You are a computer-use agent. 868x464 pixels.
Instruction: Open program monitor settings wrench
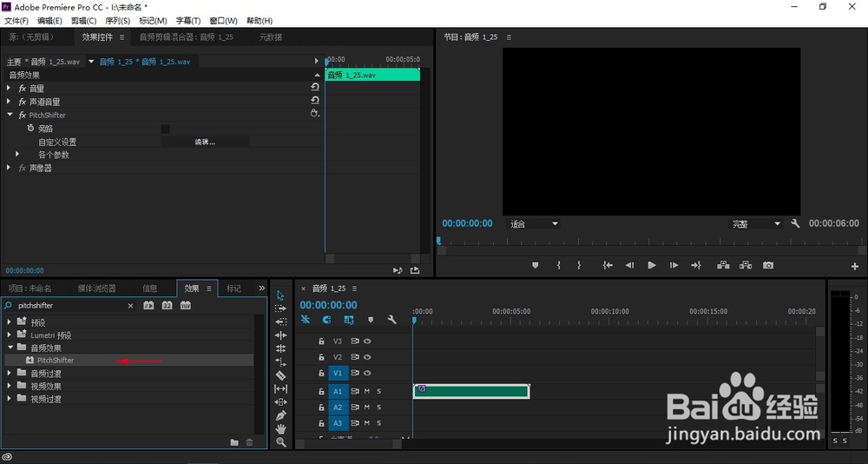click(x=795, y=223)
